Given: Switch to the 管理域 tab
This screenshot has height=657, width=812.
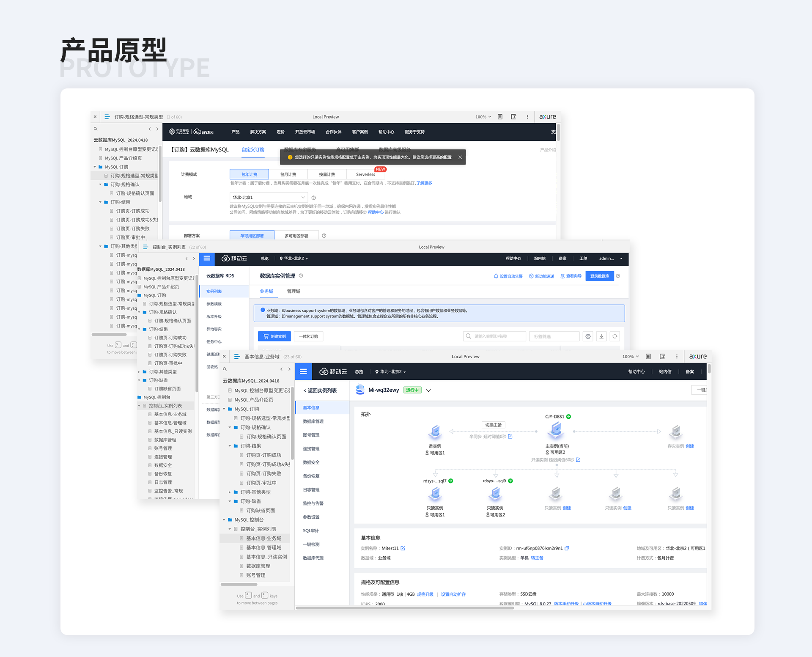Looking at the screenshot, I should [294, 291].
